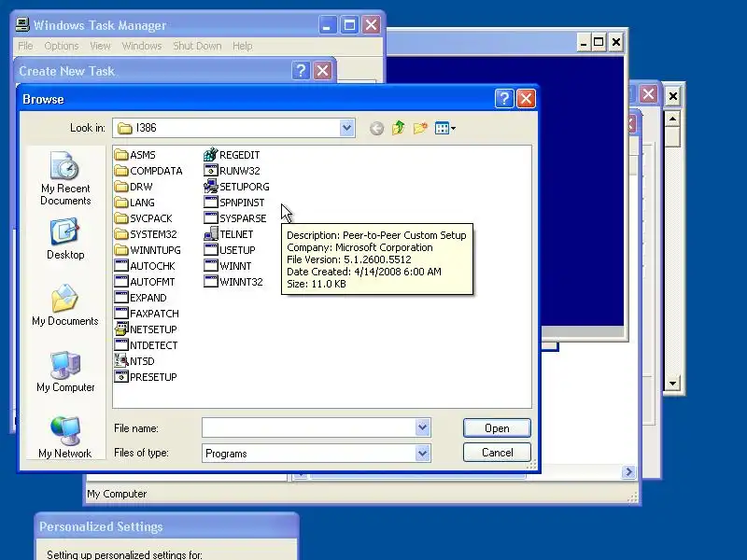Viewport: 747px width, 560px height.
Task: Click the File name input field
Action: pos(309,427)
